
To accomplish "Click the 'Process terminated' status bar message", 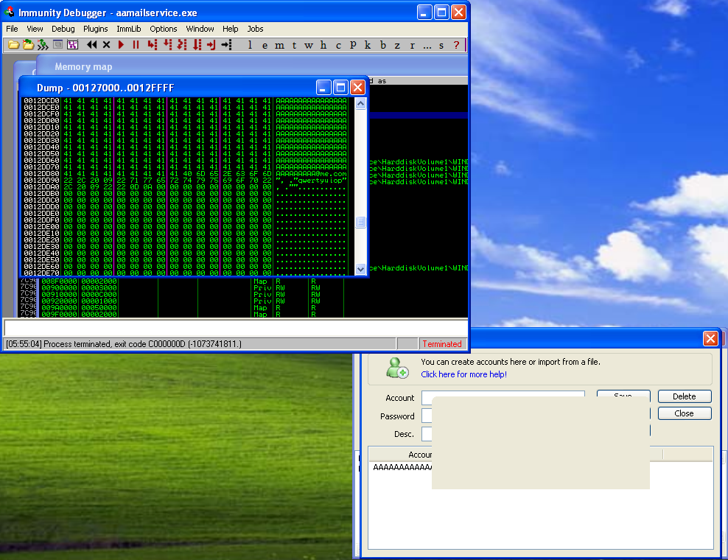I will click(x=124, y=344).
